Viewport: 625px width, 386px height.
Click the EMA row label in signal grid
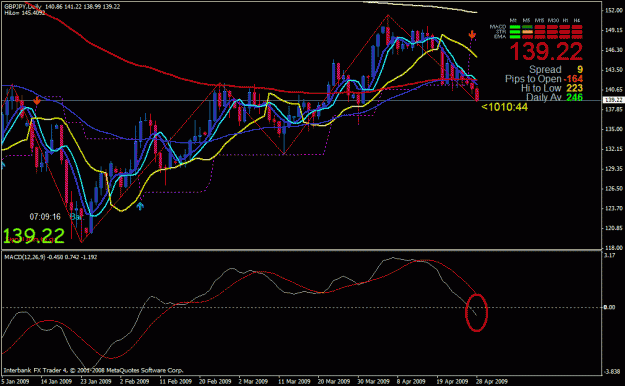click(500, 37)
